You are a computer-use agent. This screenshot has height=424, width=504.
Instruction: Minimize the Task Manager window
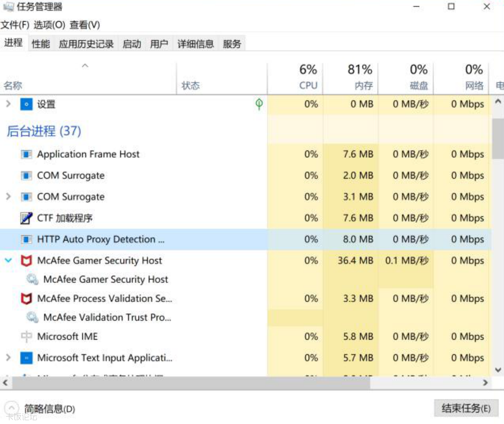click(x=416, y=6)
